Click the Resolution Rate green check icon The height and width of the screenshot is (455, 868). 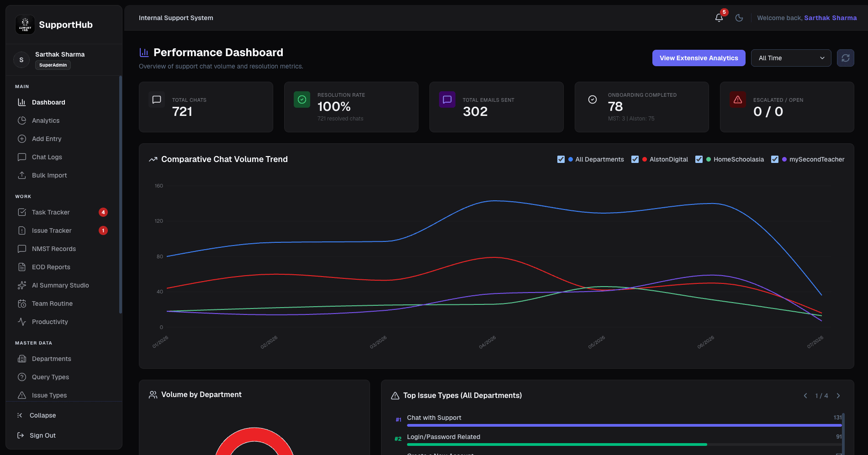coord(302,99)
